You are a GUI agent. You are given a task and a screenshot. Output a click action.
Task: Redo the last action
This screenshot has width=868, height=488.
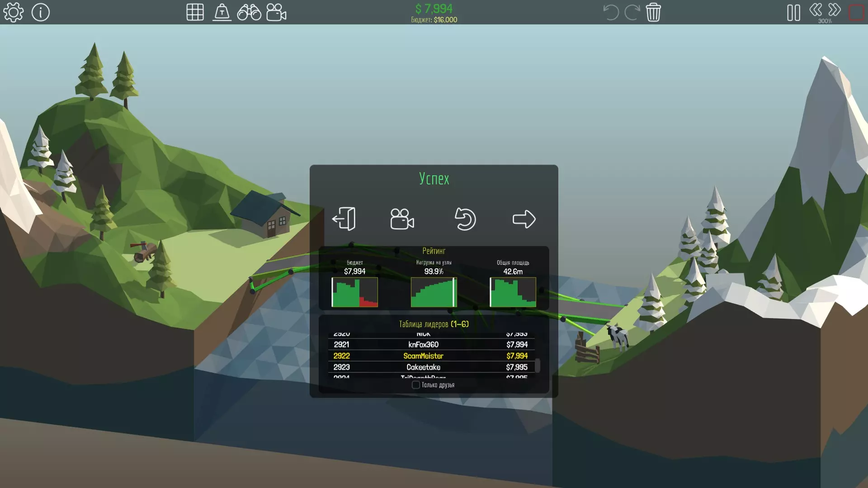coord(632,12)
